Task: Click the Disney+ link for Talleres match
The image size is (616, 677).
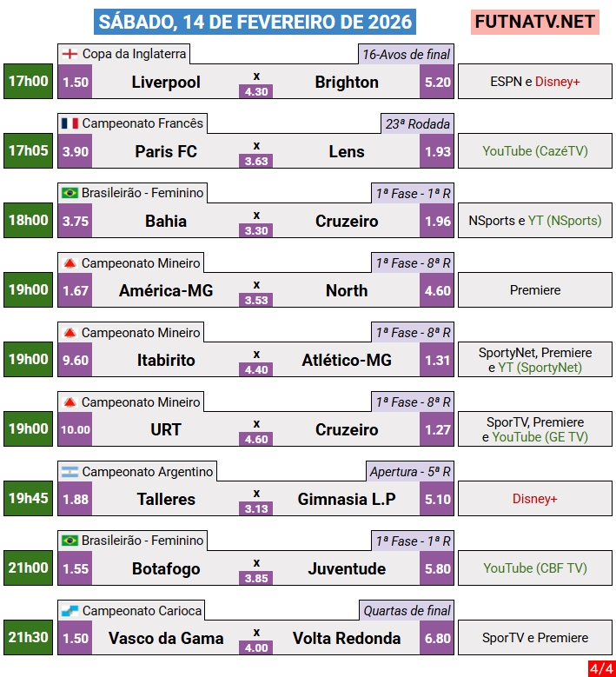Action: click(x=535, y=499)
